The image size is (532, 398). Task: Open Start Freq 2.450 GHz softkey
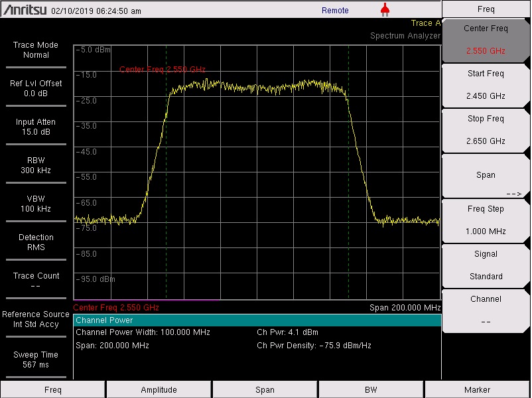coord(486,85)
